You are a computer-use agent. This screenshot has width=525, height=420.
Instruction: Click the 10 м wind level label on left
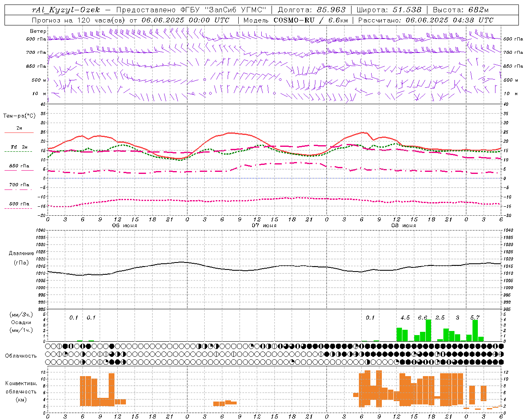(x=39, y=94)
